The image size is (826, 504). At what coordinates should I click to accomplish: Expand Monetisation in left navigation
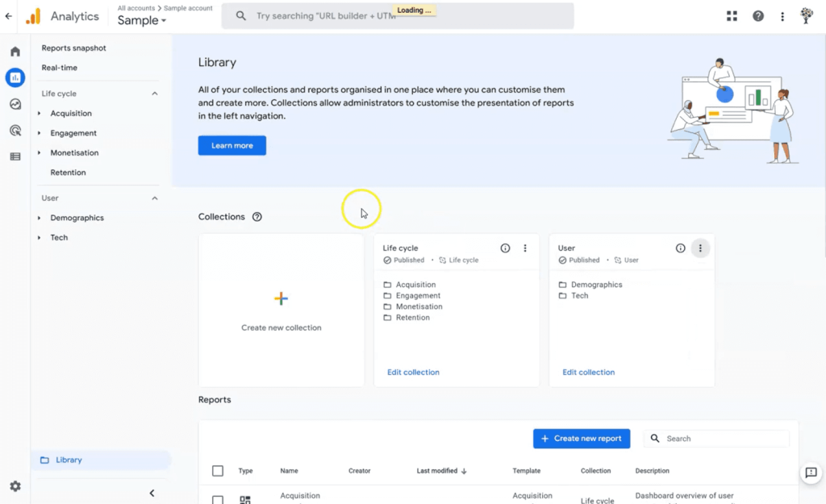pos(39,152)
